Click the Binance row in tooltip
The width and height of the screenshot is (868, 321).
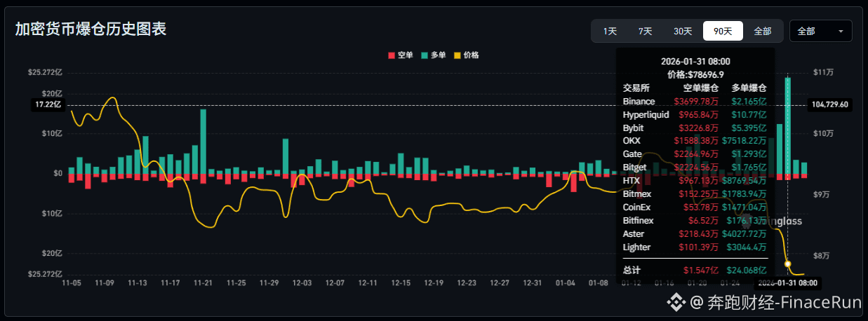tap(695, 102)
